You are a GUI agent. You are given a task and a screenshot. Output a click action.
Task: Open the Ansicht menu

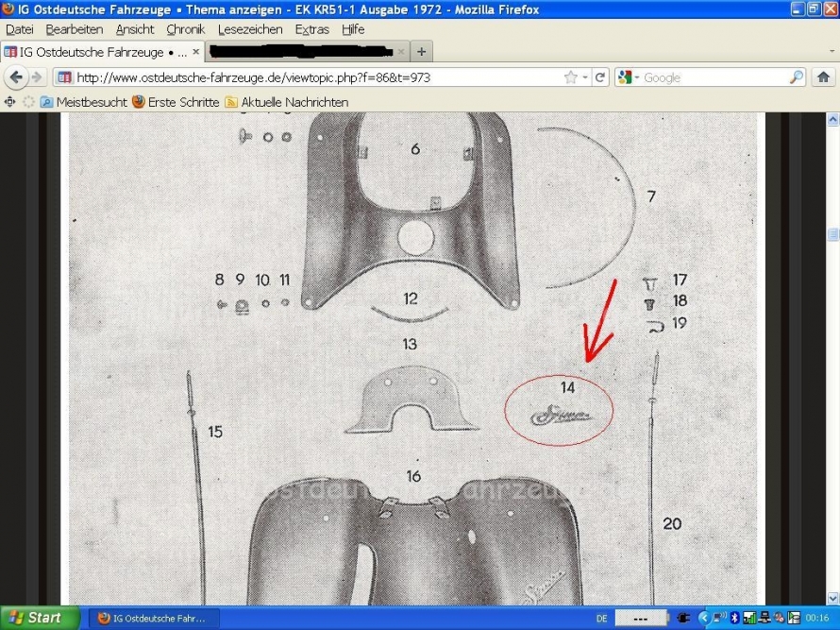135,29
